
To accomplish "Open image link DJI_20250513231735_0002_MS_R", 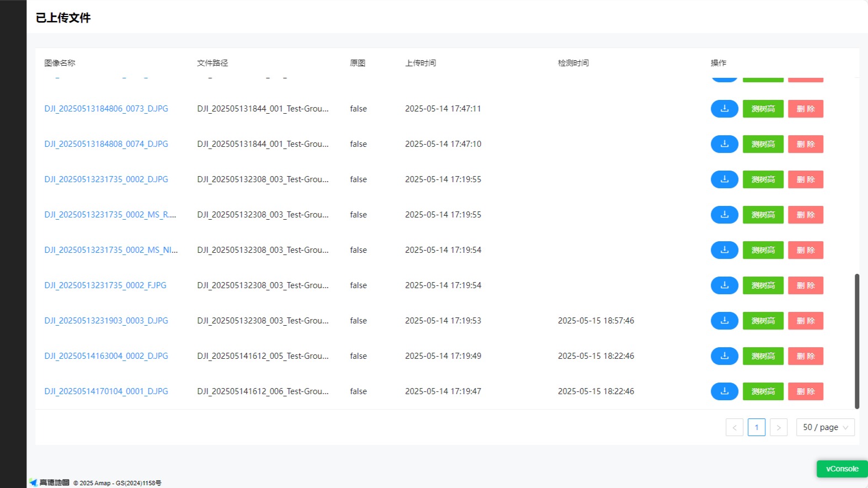I will tap(110, 215).
